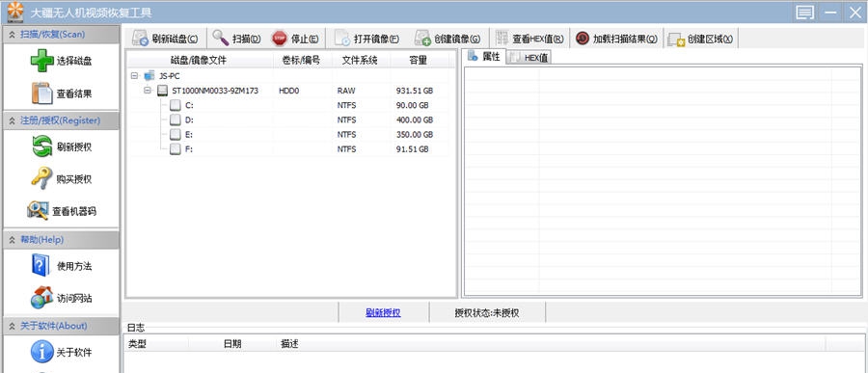Collapse the 注册/授权(Register) sidebar section
The height and width of the screenshot is (373, 868).
pos(13,120)
